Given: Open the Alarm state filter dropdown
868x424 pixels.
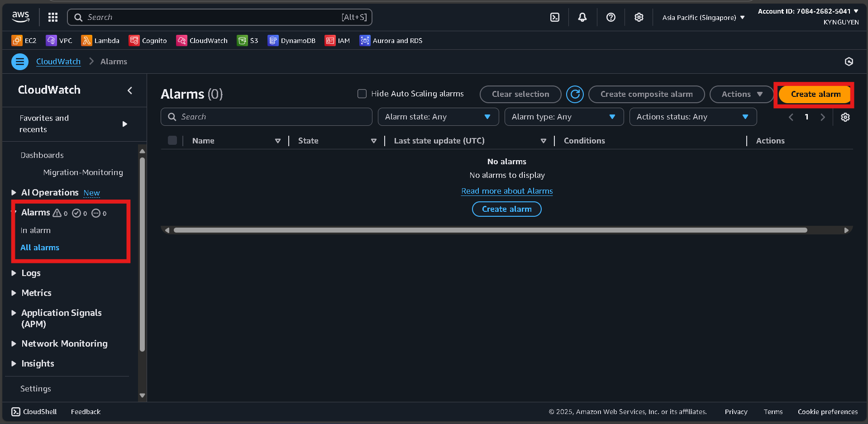Looking at the screenshot, I should coord(438,116).
